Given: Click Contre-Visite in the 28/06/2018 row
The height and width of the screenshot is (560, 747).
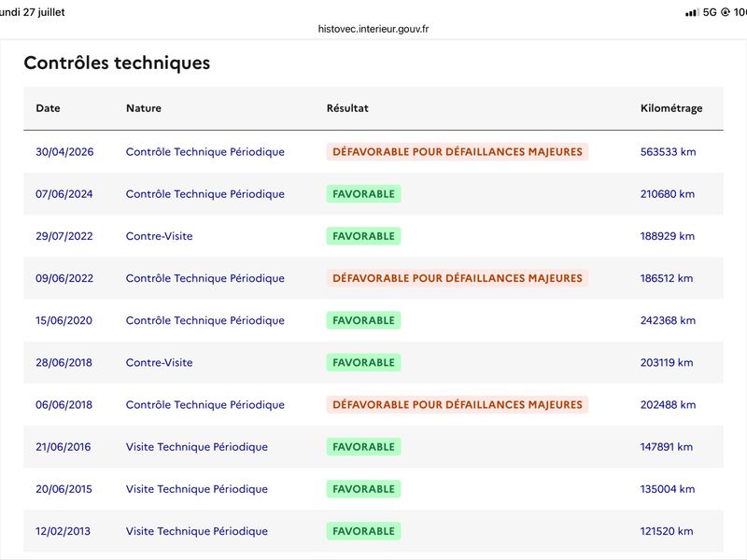Looking at the screenshot, I should click(159, 362).
